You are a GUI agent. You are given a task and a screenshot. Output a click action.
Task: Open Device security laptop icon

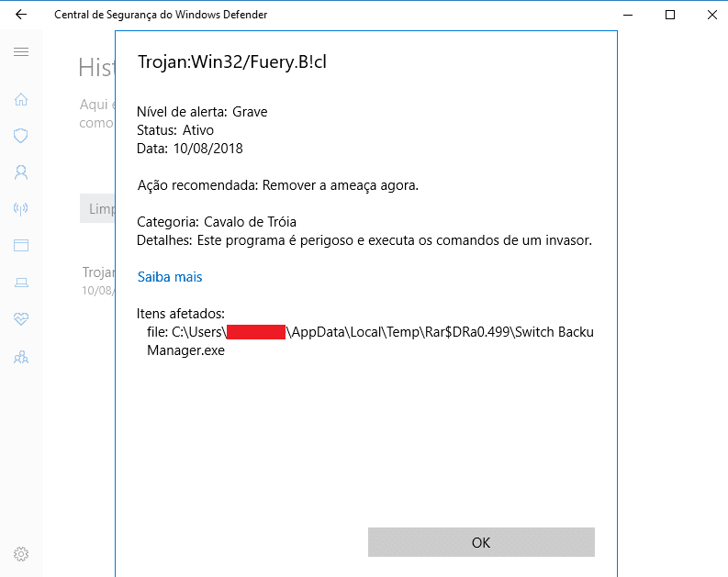(x=21, y=282)
